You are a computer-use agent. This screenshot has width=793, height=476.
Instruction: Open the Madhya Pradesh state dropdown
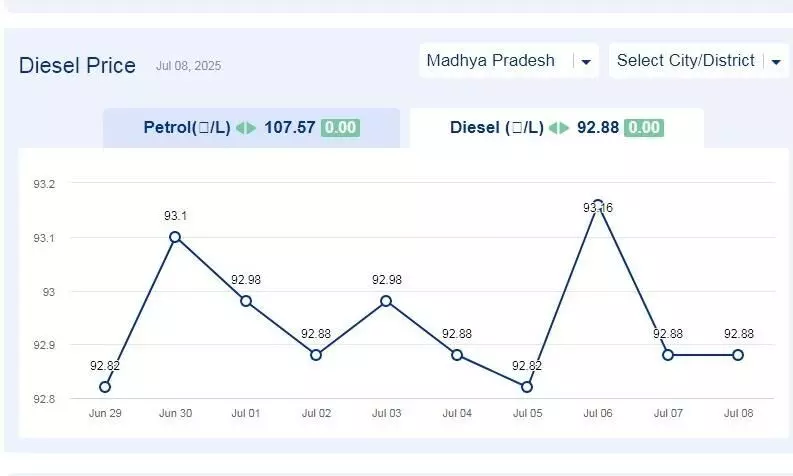509,61
